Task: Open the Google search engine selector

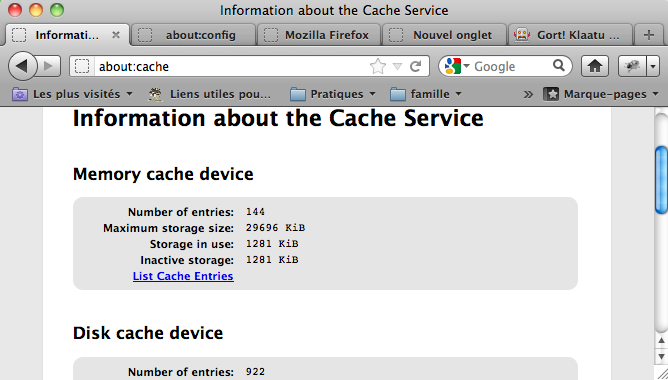Action: pyautogui.click(x=456, y=66)
